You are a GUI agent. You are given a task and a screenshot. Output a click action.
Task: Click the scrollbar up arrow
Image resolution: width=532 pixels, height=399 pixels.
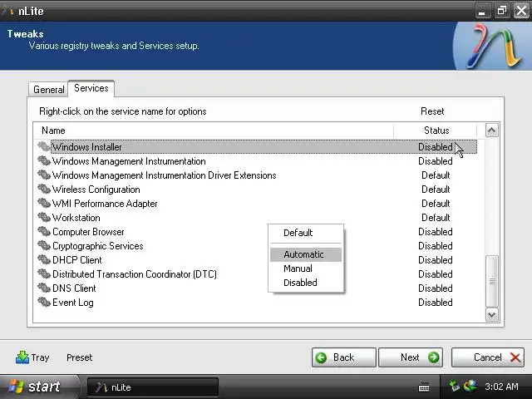(x=492, y=131)
